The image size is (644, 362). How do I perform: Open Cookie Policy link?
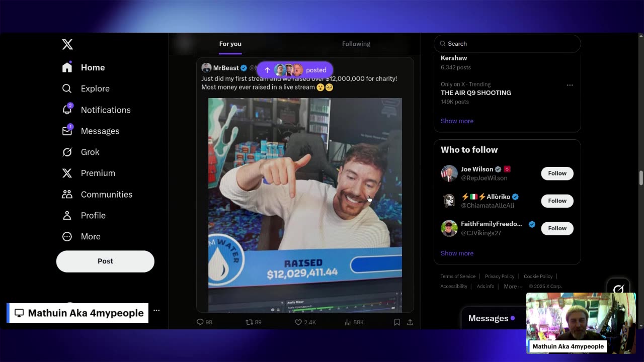(x=538, y=276)
